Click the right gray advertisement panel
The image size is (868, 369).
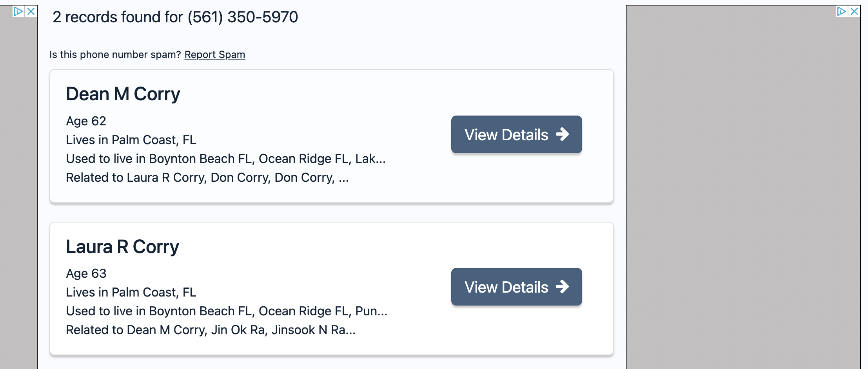tap(743, 187)
